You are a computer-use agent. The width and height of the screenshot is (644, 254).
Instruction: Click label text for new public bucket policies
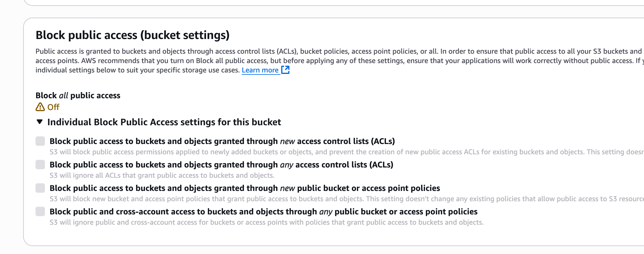click(x=245, y=188)
